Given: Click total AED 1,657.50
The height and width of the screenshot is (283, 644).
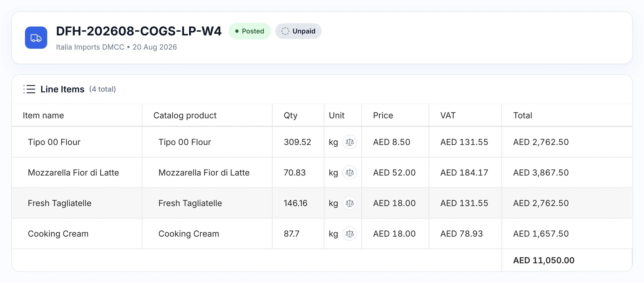Looking at the screenshot, I should click(541, 234).
